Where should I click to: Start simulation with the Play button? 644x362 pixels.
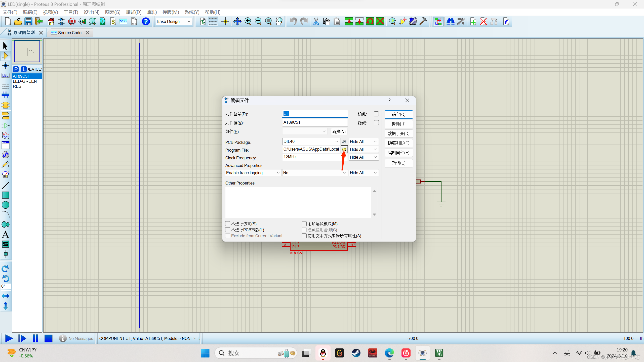[9, 338]
